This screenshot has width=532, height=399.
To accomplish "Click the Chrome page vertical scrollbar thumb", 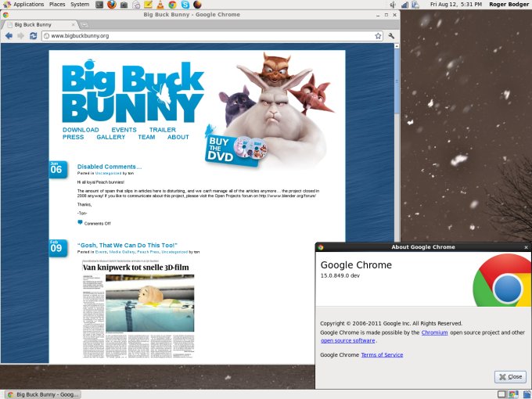I will coord(397,81).
